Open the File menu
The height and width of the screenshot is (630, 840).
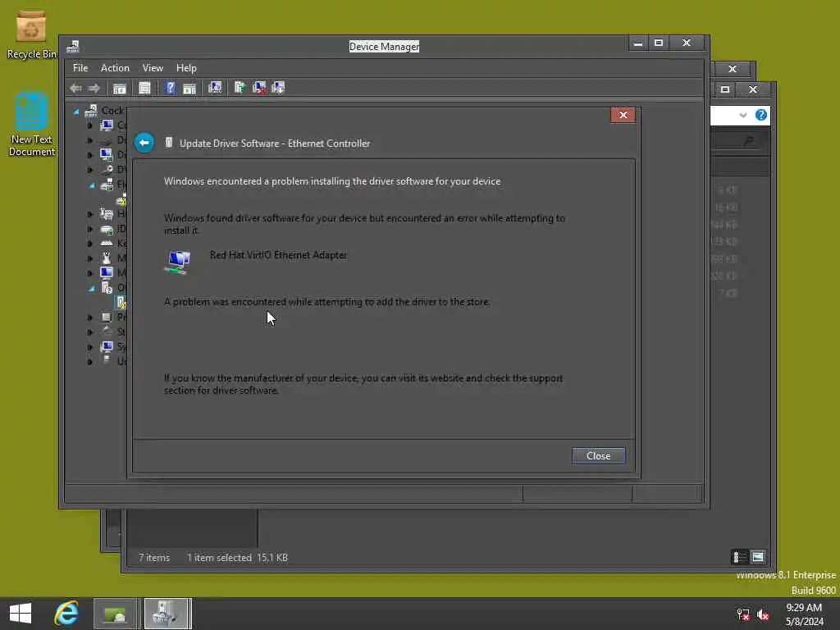click(x=80, y=68)
